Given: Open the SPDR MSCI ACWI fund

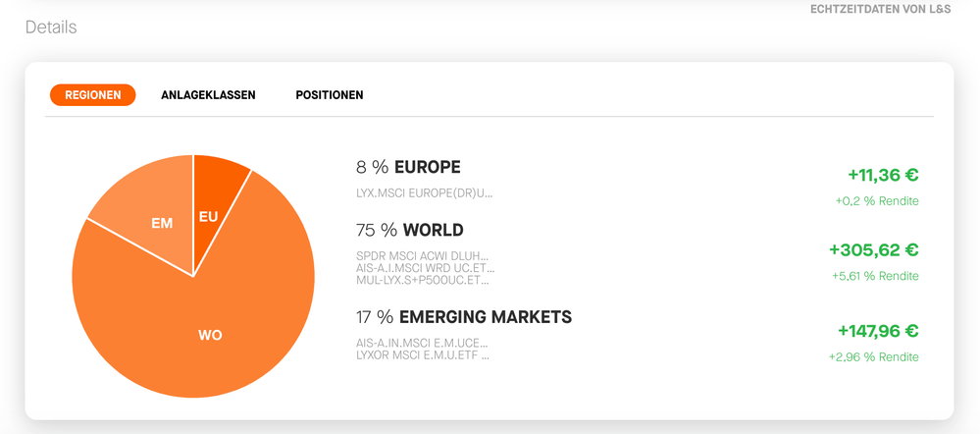Looking at the screenshot, I should pos(425,256).
